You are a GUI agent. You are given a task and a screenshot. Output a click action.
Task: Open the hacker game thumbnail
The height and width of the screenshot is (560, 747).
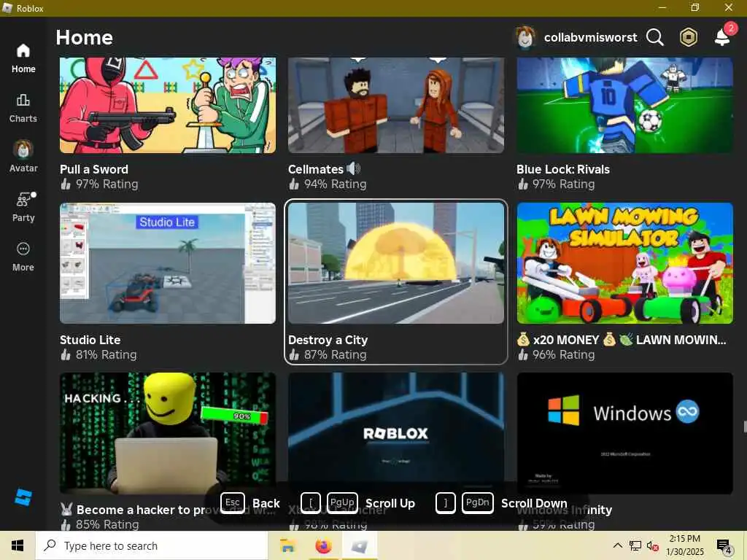pos(168,433)
